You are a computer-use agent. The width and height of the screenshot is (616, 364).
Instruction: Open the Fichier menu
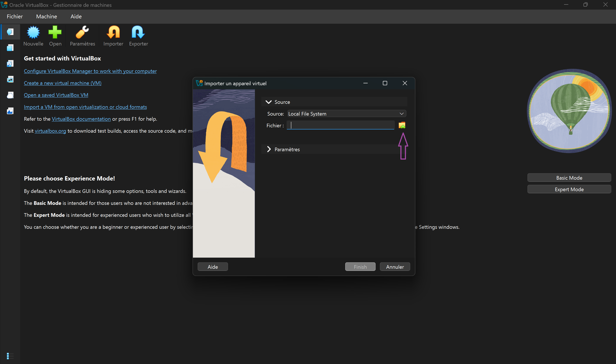click(x=15, y=16)
